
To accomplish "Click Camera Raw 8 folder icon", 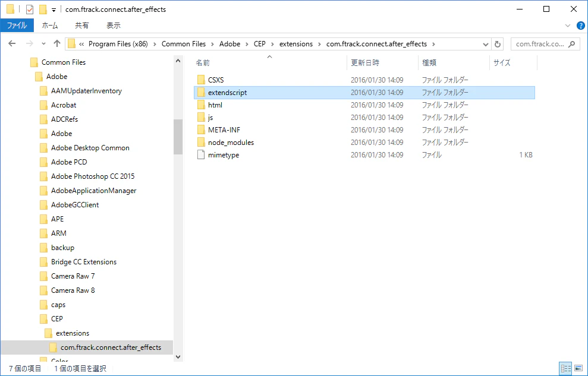I will [x=43, y=290].
